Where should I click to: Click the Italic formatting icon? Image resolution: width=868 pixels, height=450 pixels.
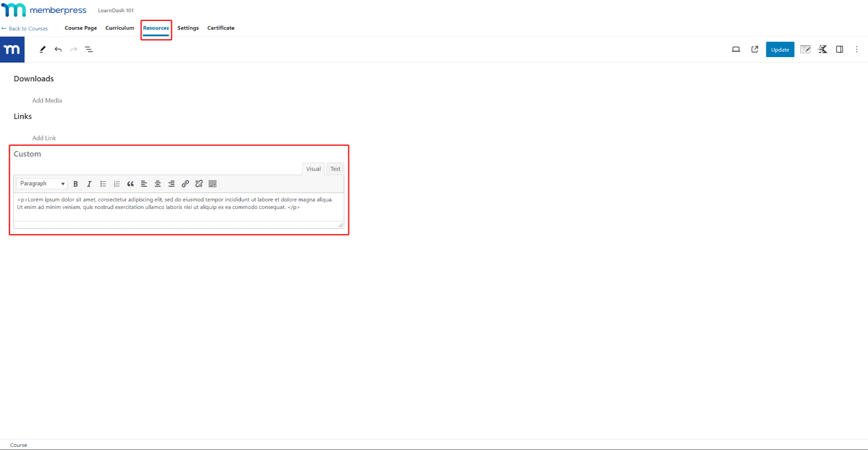coord(89,184)
